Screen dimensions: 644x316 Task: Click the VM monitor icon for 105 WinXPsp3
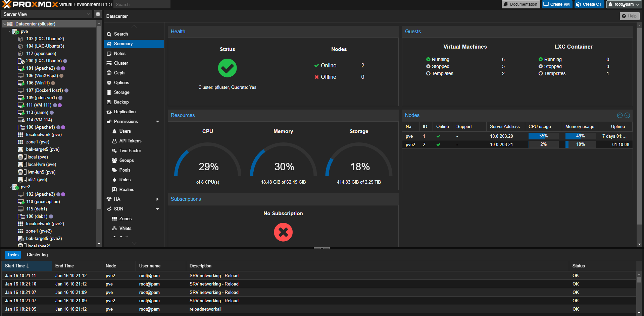(21, 76)
